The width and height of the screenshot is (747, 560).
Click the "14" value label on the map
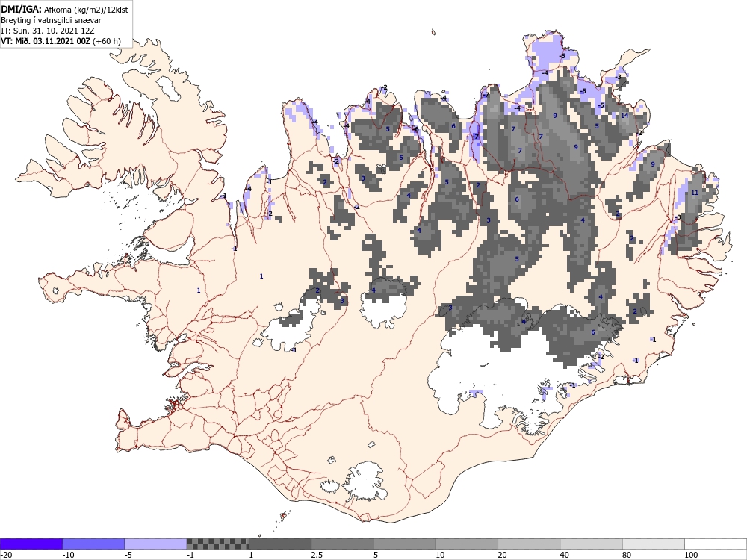pyautogui.click(x=625, y=116)
